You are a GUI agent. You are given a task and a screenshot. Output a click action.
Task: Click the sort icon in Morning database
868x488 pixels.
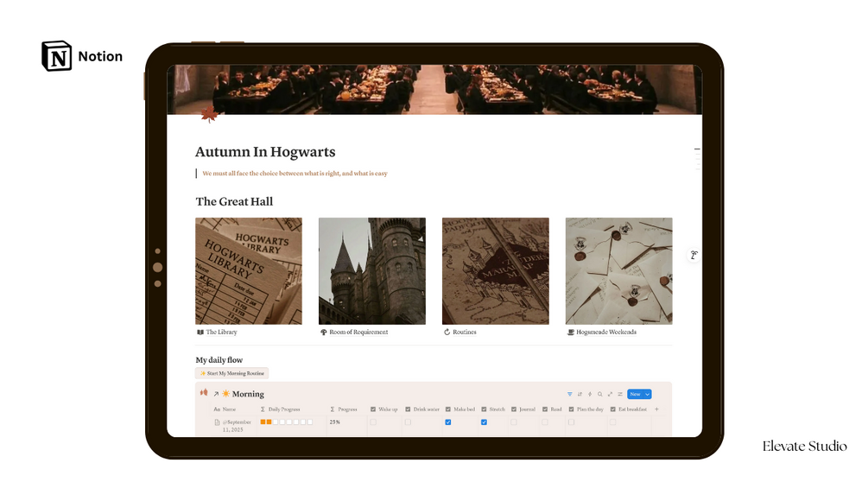click(x=580, y=394)
